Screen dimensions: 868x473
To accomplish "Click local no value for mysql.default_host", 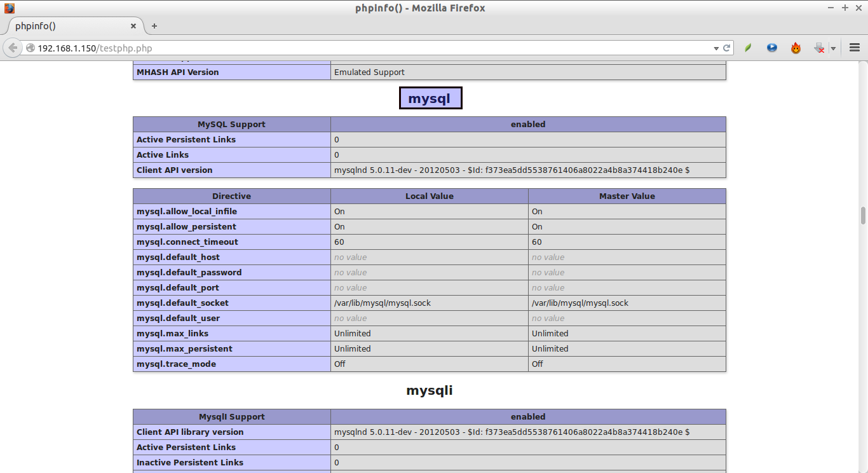I will 350,257.
